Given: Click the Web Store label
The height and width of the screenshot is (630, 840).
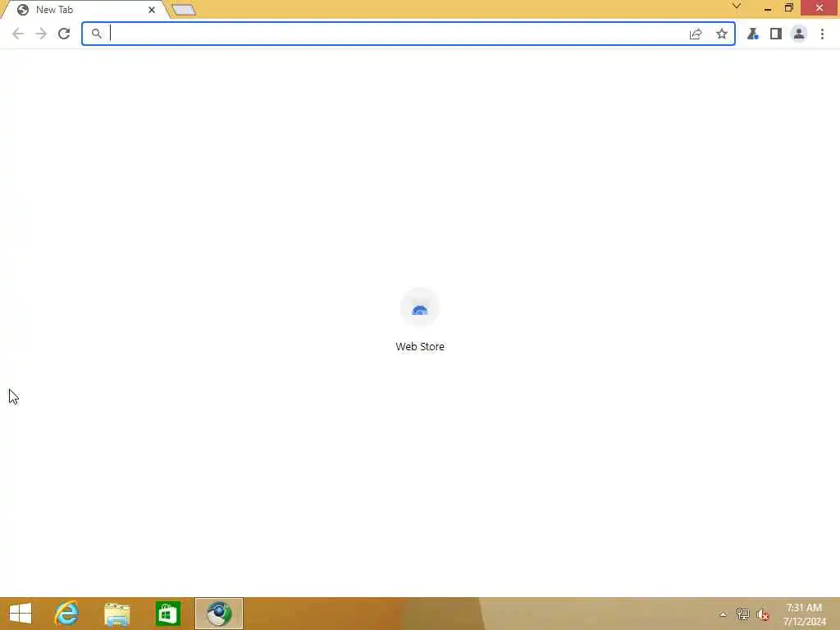Looking at the screenshot, I should (420, 347).
